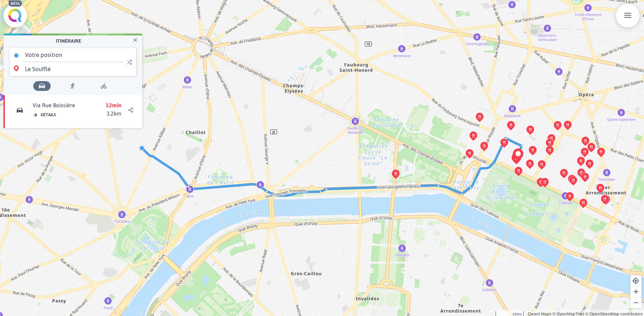Swap origin and destination with reverse arrows
The image size is (644, 316).
pyautogui.click(x=129, y=62)
